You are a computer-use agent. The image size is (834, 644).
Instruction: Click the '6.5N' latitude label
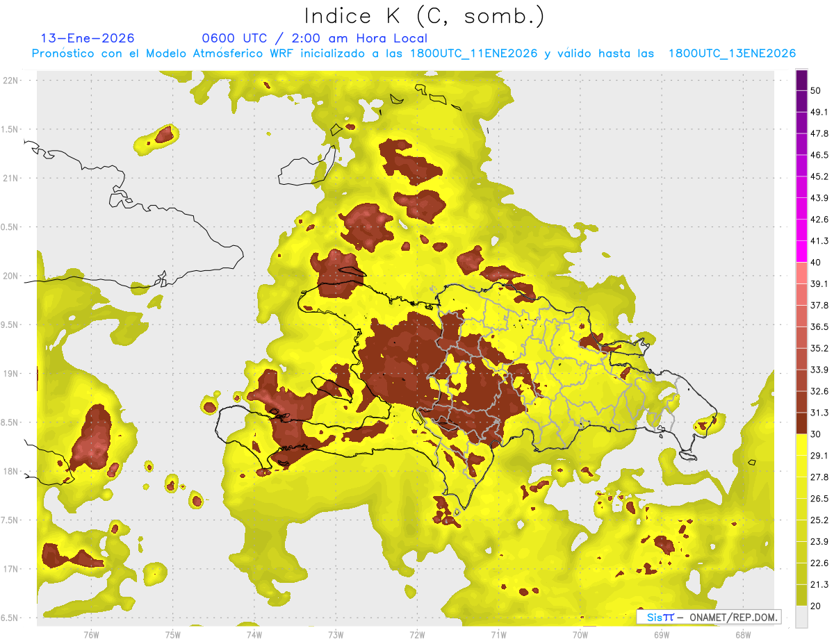tap(10, 618)
